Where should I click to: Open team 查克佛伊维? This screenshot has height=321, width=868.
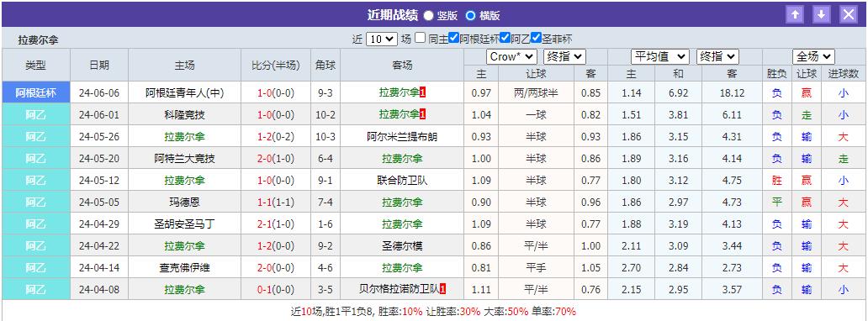184,268
